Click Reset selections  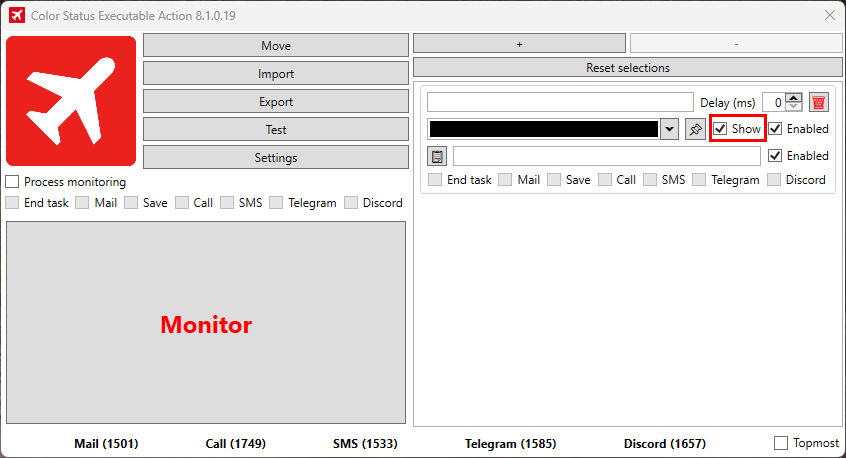(x=627, y=67)
